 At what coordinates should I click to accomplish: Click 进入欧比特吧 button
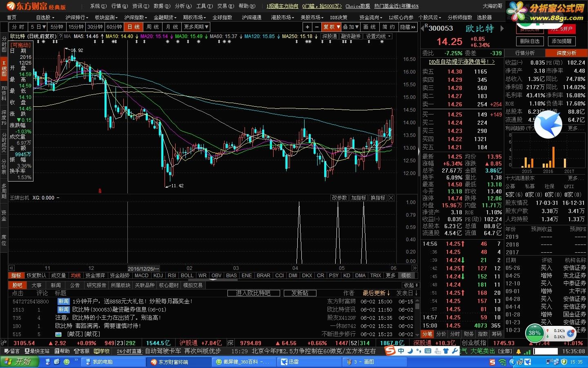click(x=253, y=293)
